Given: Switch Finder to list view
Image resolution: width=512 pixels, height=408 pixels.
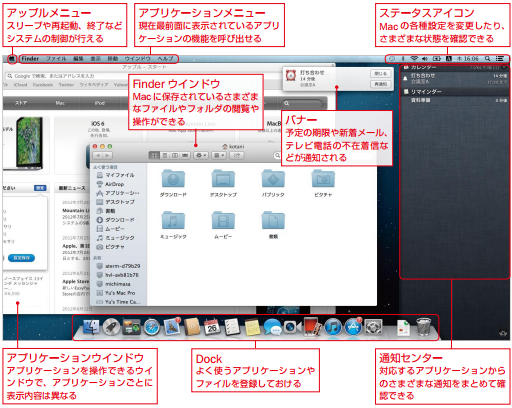Looking at the screenshot, I should pyautogui.click(x=164, y=156).
